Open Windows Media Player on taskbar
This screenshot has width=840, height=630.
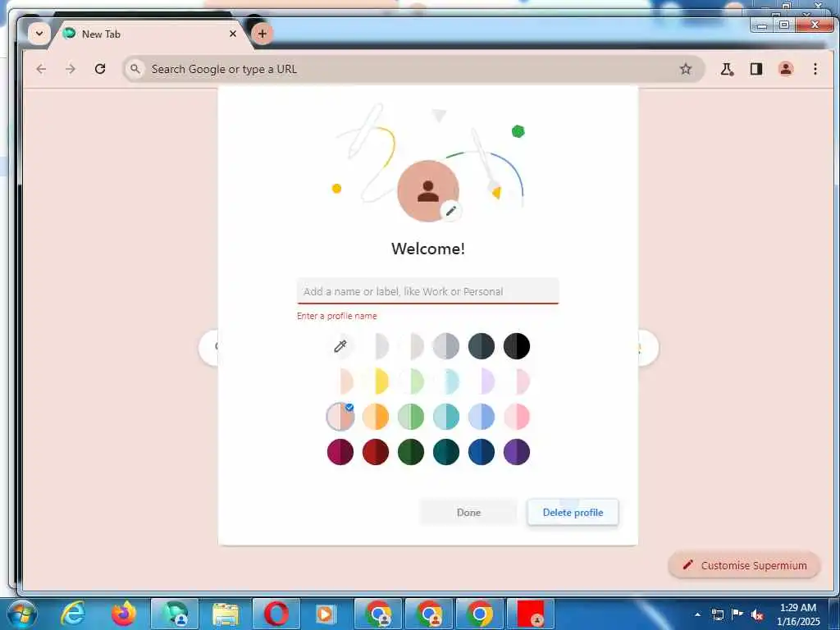point(326,614)
